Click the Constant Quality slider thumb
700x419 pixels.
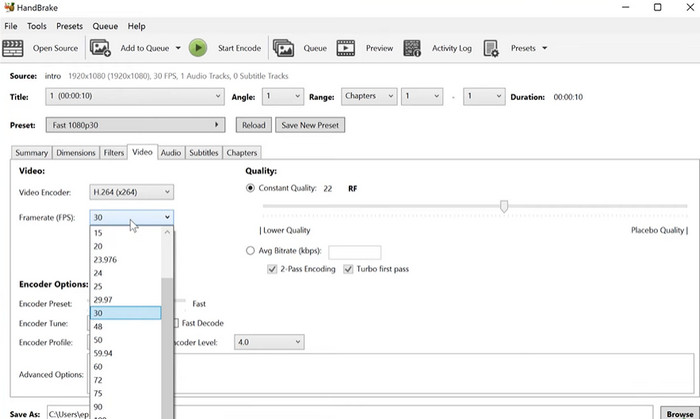pos(504,206)
